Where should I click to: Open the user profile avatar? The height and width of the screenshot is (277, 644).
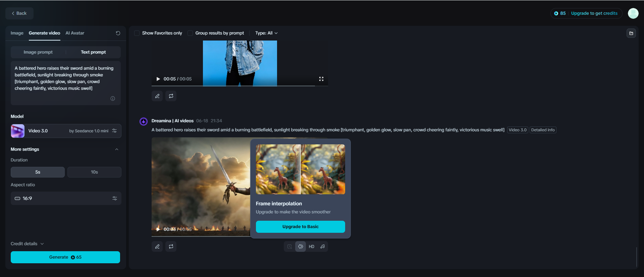pyautogui.click(x=633, y=13)
